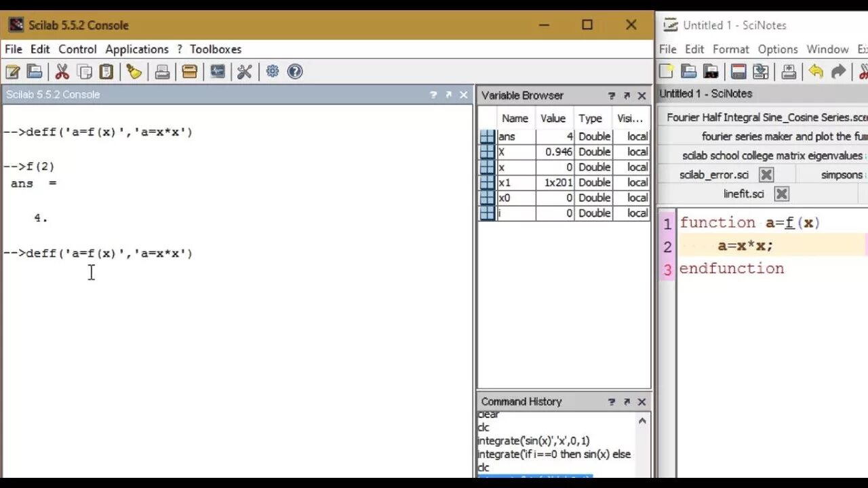Open the SciNotes Edit menu
The image size is (868, 488).
(x=694, y=49)
